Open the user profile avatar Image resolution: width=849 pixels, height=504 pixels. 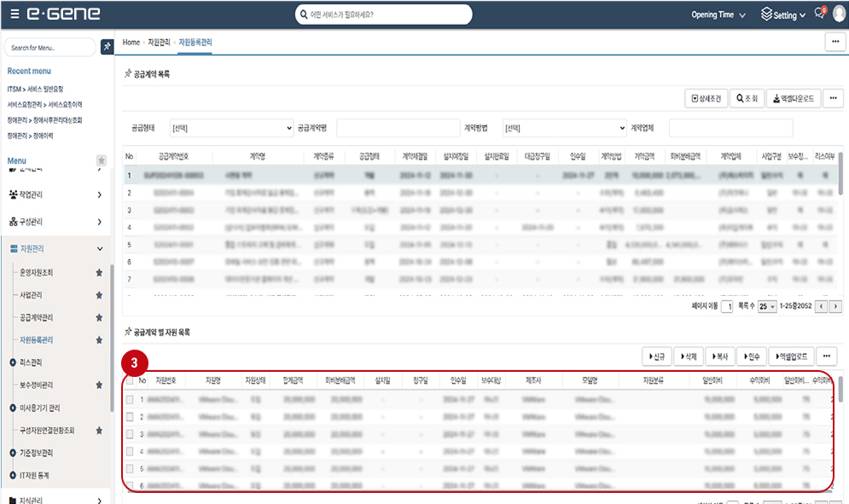coord(837,14)
